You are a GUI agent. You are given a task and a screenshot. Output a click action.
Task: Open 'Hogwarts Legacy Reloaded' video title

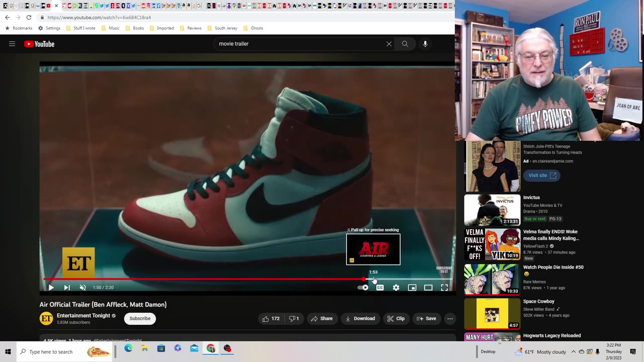coord(552,335)
